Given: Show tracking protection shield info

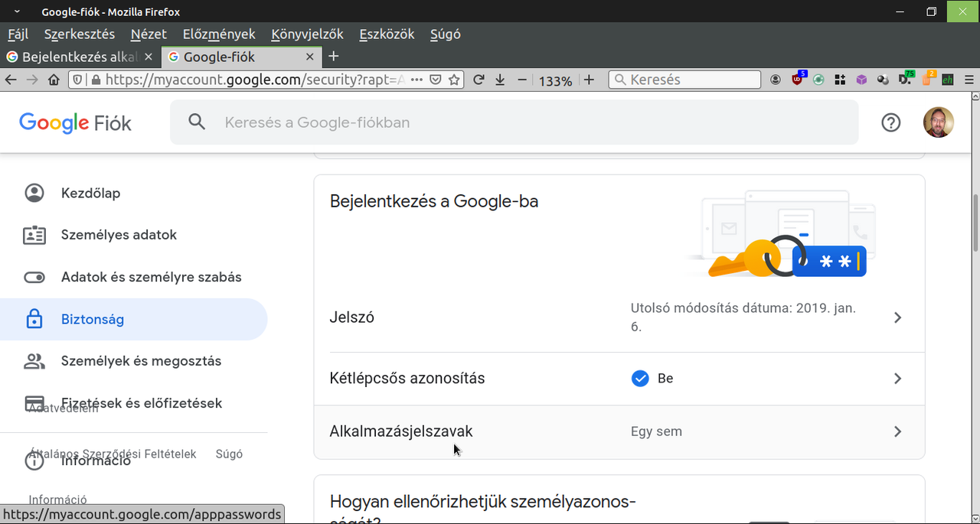Looking at the screenshot, I should (x=79, y=80).
